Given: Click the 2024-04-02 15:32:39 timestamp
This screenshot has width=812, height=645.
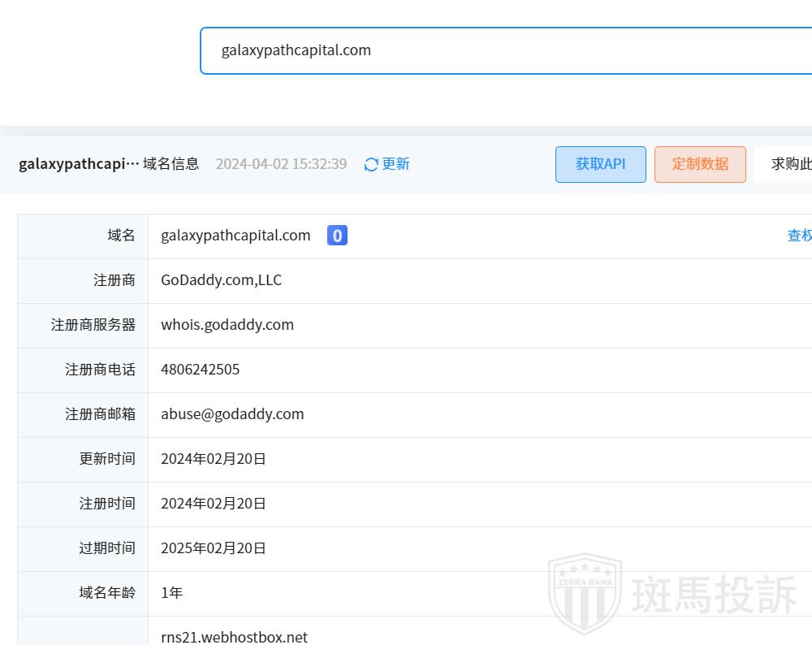Looking at the screenshot, I should pyautogui.click(x=281, y=164).
